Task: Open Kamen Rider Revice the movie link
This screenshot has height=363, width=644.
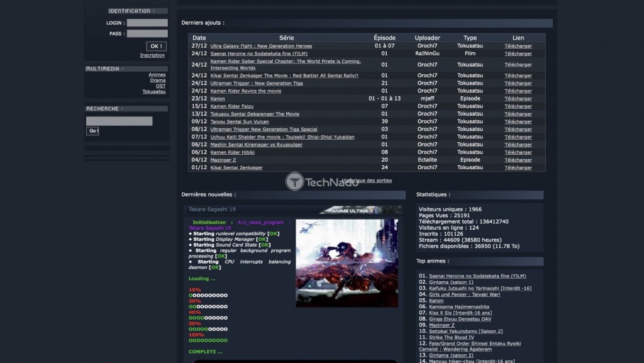Action: tap(246, 91)
